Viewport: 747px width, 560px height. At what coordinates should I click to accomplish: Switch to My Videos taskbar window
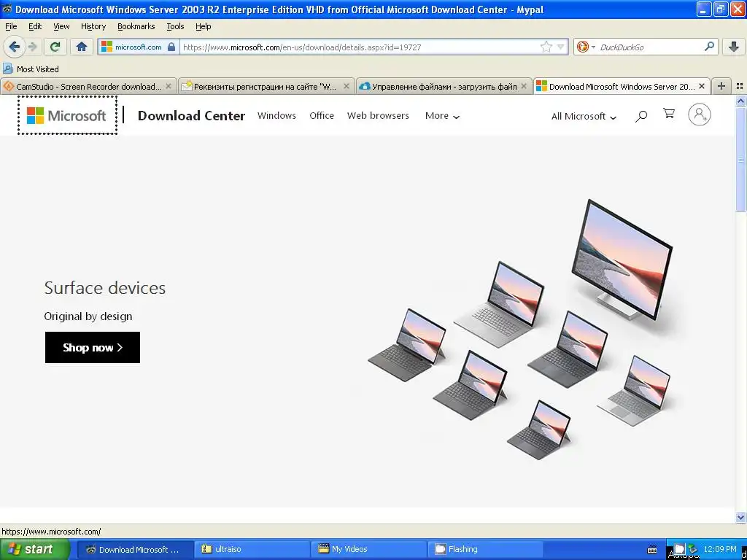(368, 549)
